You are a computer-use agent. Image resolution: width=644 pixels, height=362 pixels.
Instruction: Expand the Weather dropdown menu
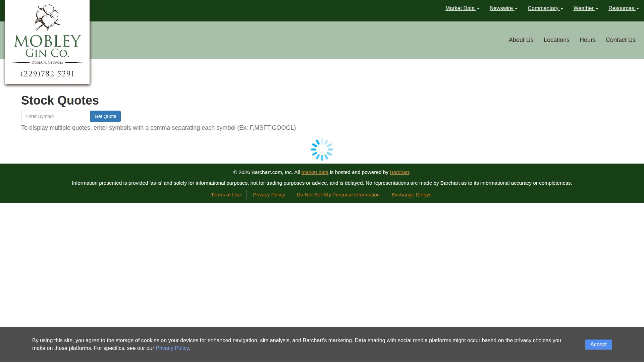[x=585, y=8]
